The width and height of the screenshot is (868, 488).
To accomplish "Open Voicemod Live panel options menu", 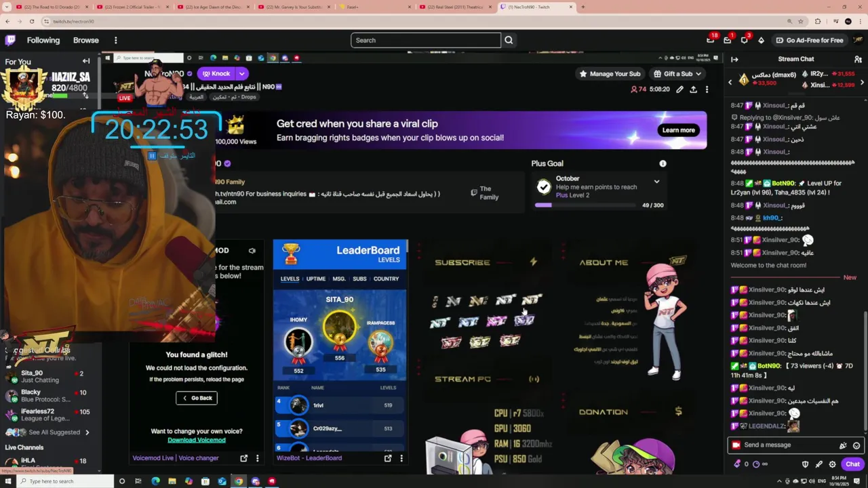I will pyautogui.click(x=257, y=458).
